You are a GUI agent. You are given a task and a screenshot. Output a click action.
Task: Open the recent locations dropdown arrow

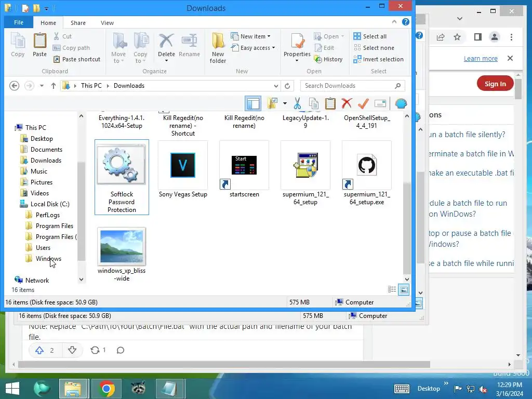(x=42, y=86)
